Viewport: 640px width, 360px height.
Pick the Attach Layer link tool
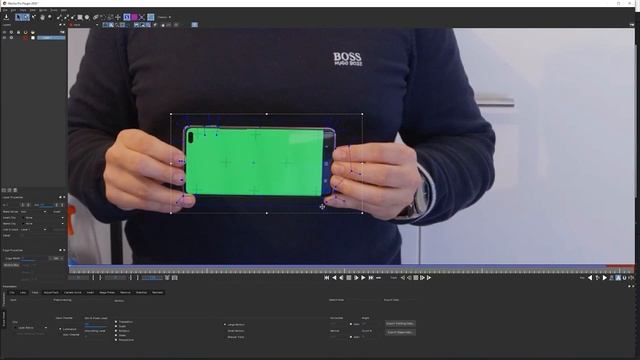(96, 17)
